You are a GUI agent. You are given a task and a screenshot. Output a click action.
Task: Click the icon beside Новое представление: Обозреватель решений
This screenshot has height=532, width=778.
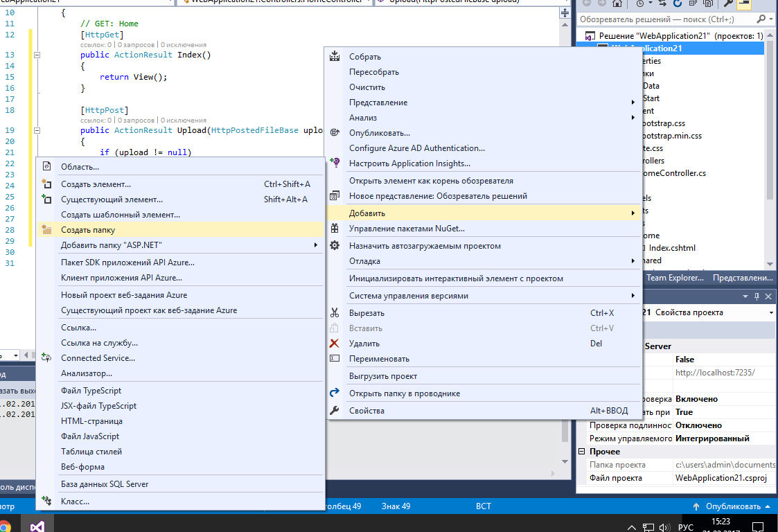(335, 195)
